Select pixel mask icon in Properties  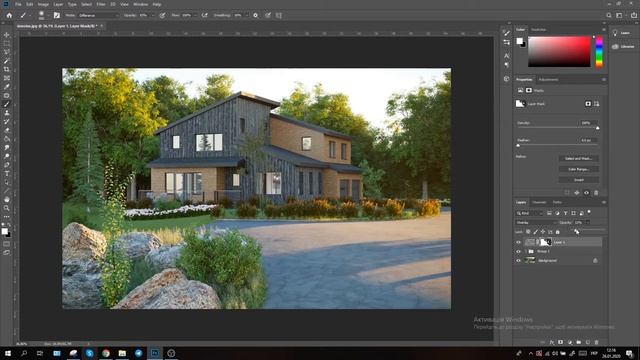click(588, 104)
